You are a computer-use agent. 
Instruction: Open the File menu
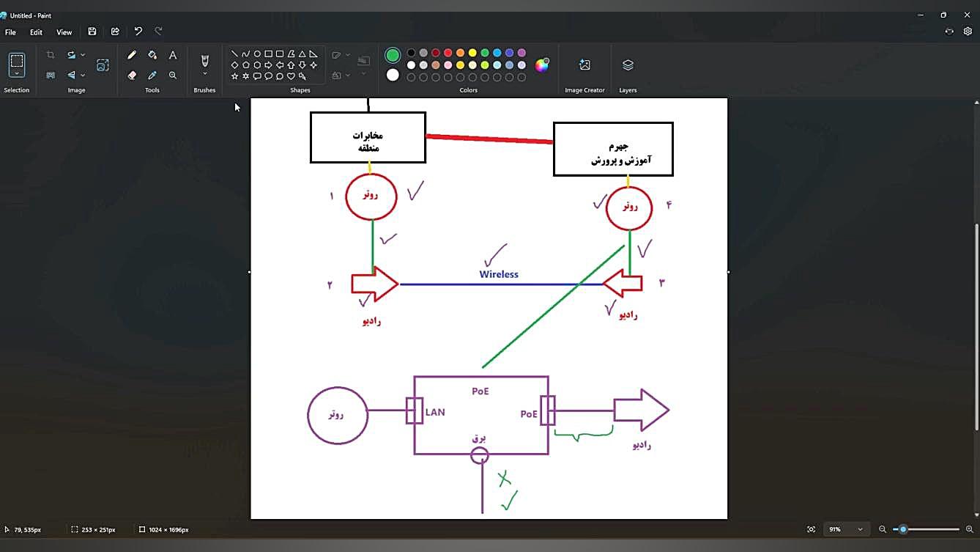[10, 32]
